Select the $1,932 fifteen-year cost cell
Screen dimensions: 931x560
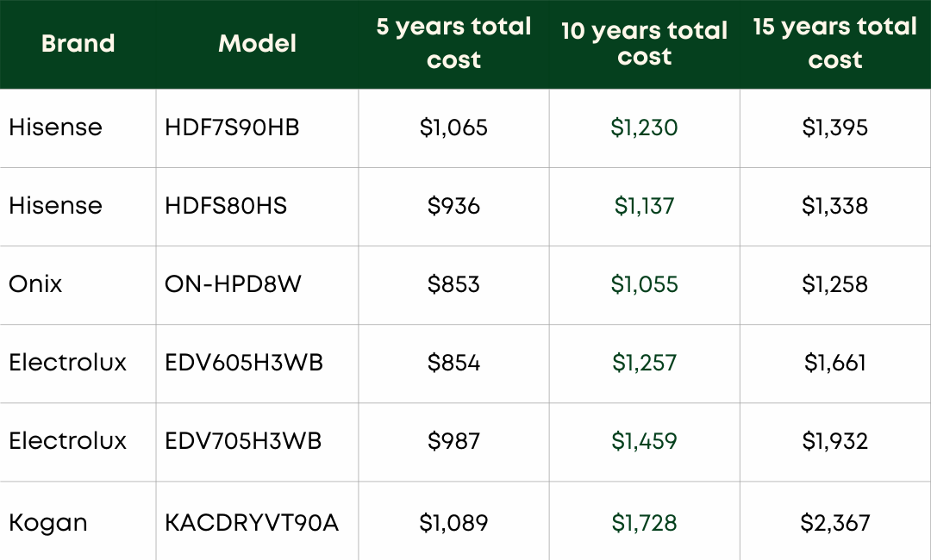point(834,441)
